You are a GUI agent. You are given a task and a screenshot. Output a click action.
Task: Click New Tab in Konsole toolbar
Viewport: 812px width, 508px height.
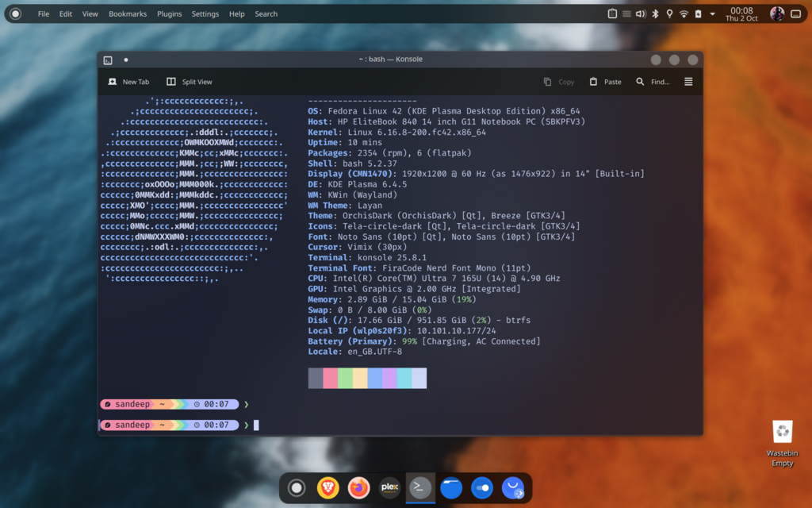(128, 82)
